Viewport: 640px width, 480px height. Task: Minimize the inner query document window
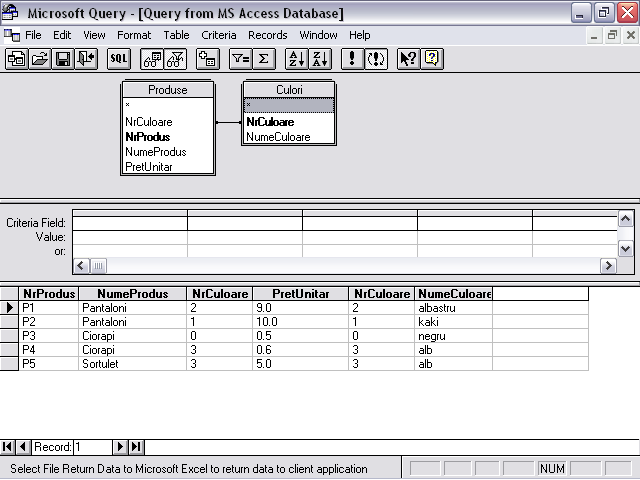pyautogui.click(x=594, y=36)
